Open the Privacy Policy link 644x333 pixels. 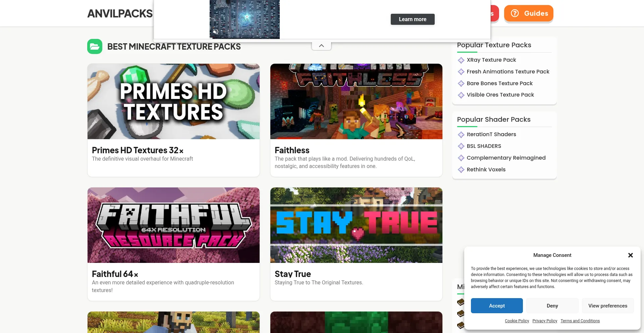point(545,321)
